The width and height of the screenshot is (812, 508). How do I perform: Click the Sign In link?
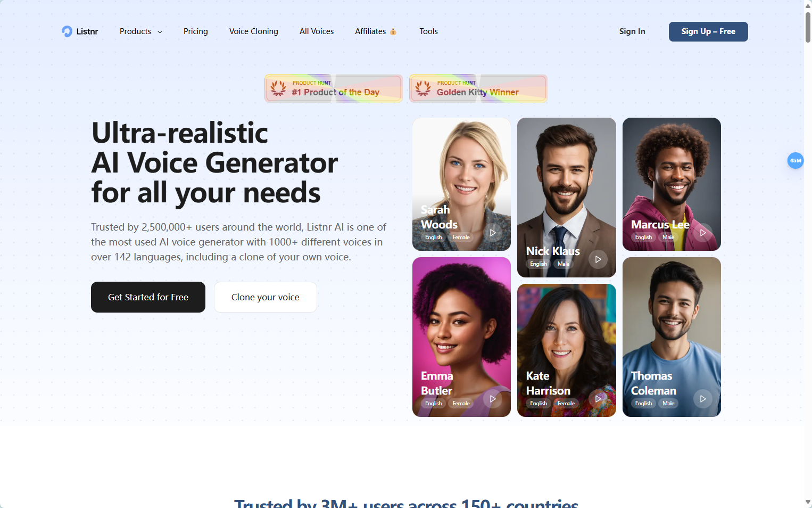pos(632,31)
